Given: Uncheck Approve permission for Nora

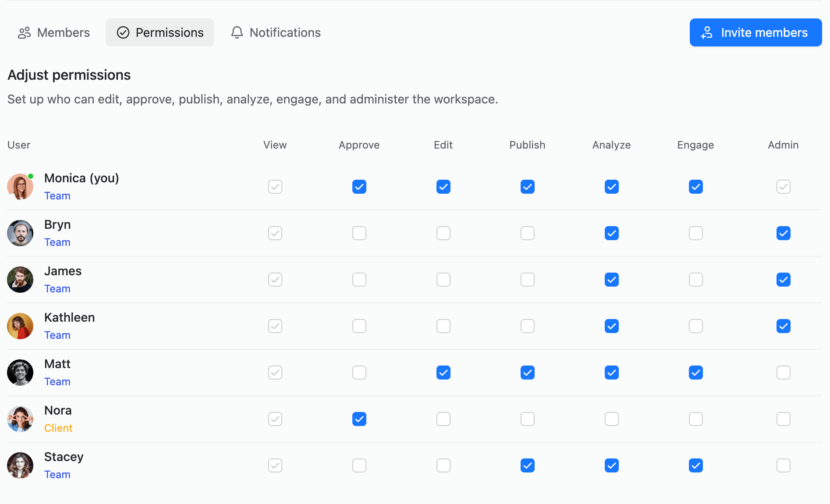Looking at the screenshot, I should [x=359, y=419].
